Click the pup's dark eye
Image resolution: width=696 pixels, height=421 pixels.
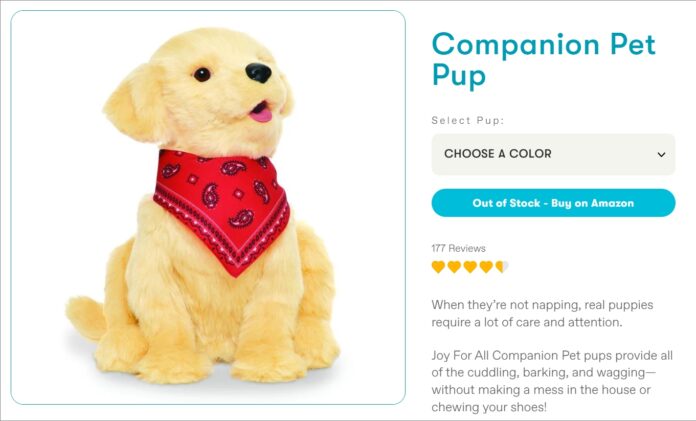pyautogui.click(x=202, y=74)
